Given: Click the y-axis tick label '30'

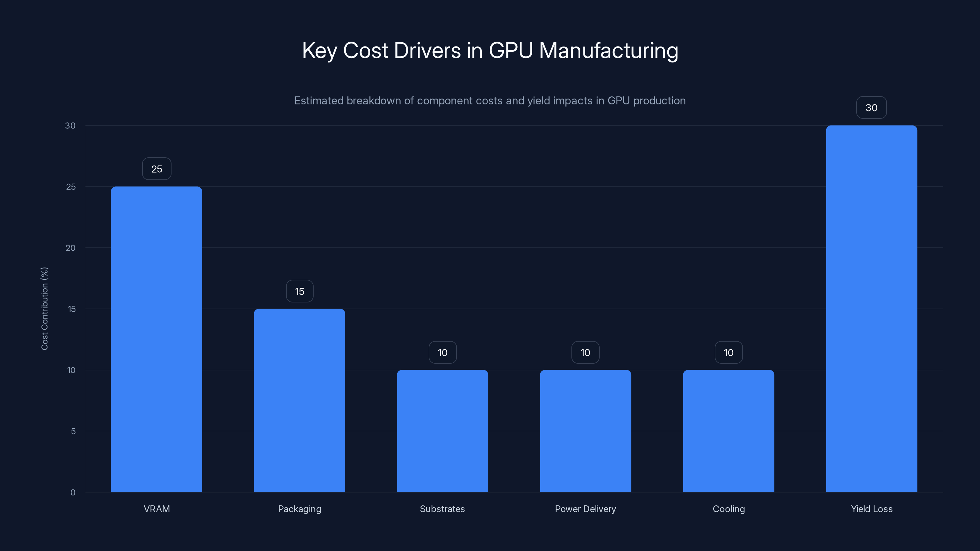Looking at the screenshot, I should (x=70, y=126).
